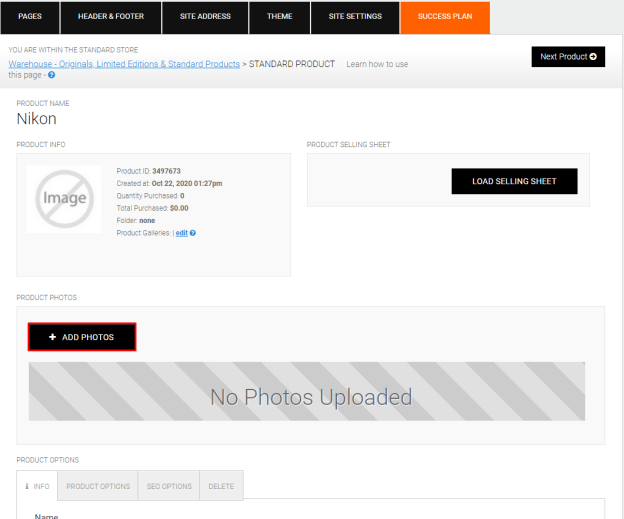Click the Quantity Purchased 0 value
The width and height of the screenshot is (624, 519).
coord(182,196)
